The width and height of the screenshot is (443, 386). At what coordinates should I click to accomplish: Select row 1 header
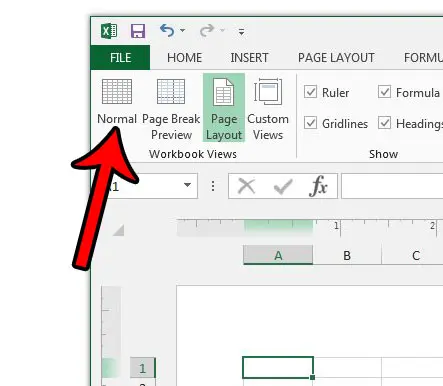point(143,368)
